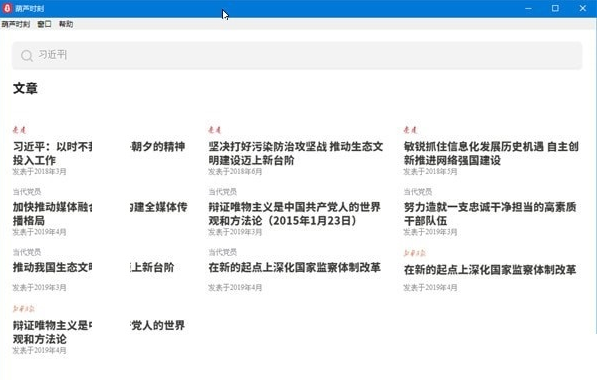Open article 加快推动媒体融合 播格局
This screenshot has height=380, width=605.
pyautogui.click(x=100, y=214)
